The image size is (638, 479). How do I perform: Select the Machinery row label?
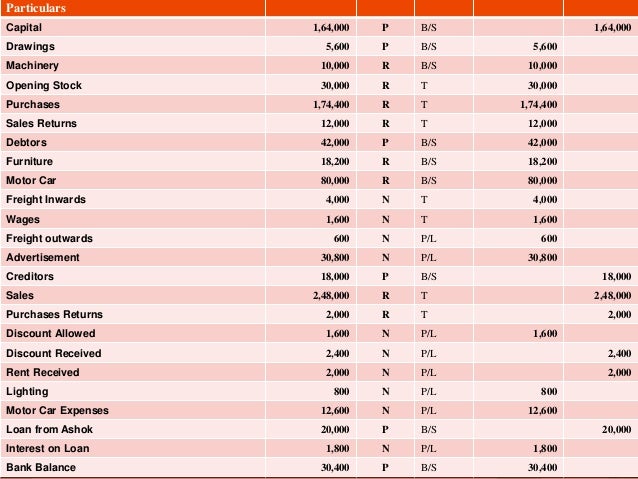tap(32, 65)
